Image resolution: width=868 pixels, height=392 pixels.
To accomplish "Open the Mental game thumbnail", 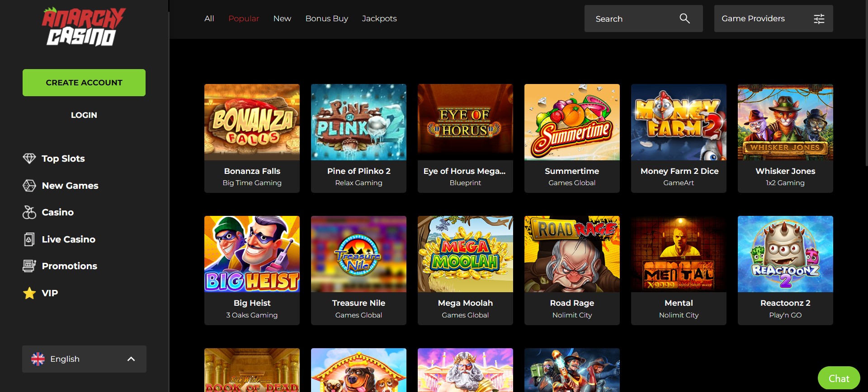I will (679, 254).
